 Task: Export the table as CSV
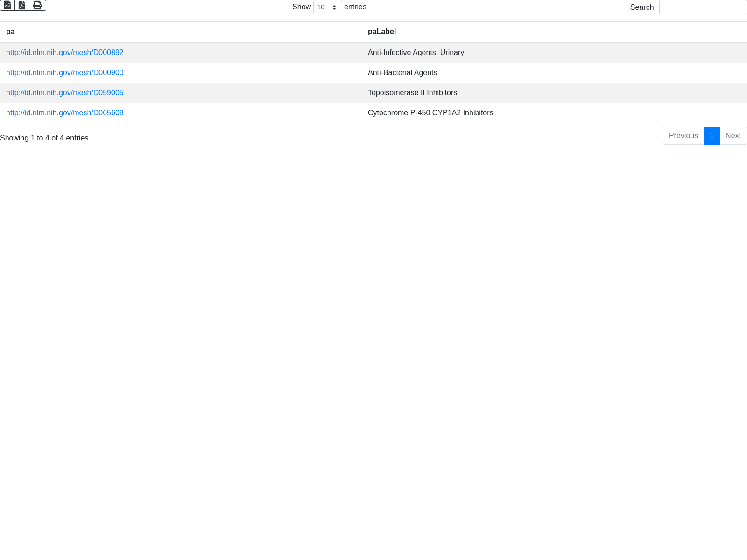click(7, 5)
